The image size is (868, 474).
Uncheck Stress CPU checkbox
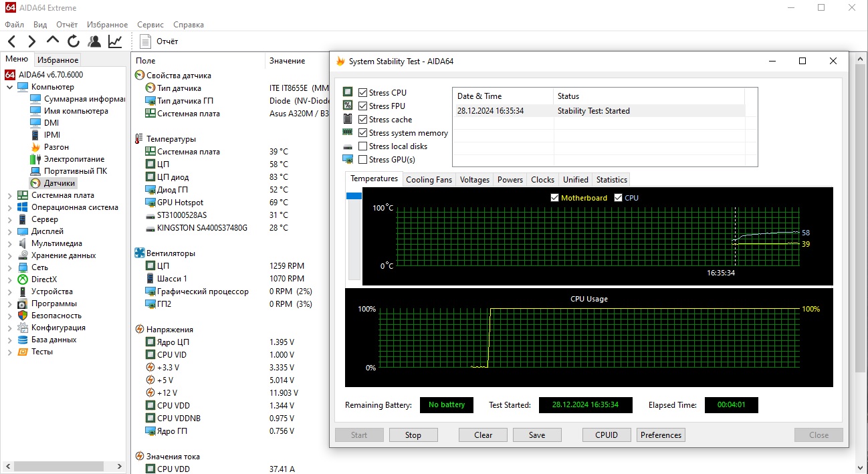[363, 93]
